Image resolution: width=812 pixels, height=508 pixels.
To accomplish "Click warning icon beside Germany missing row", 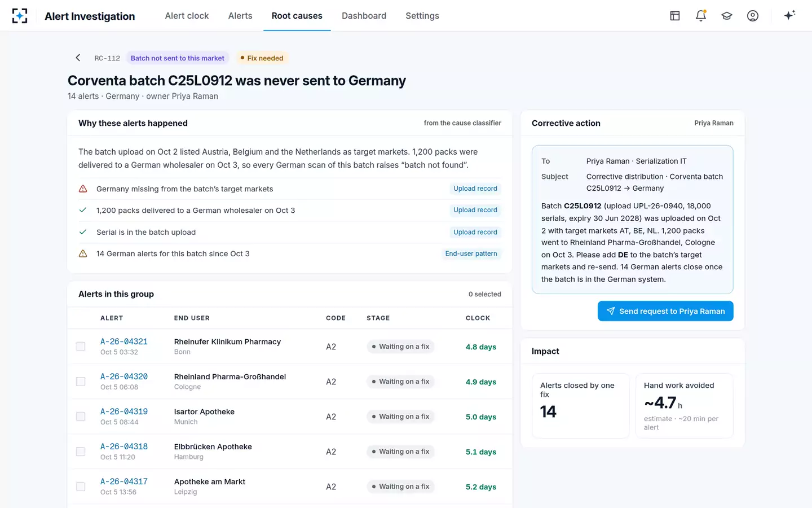I will tap(83, 189).
